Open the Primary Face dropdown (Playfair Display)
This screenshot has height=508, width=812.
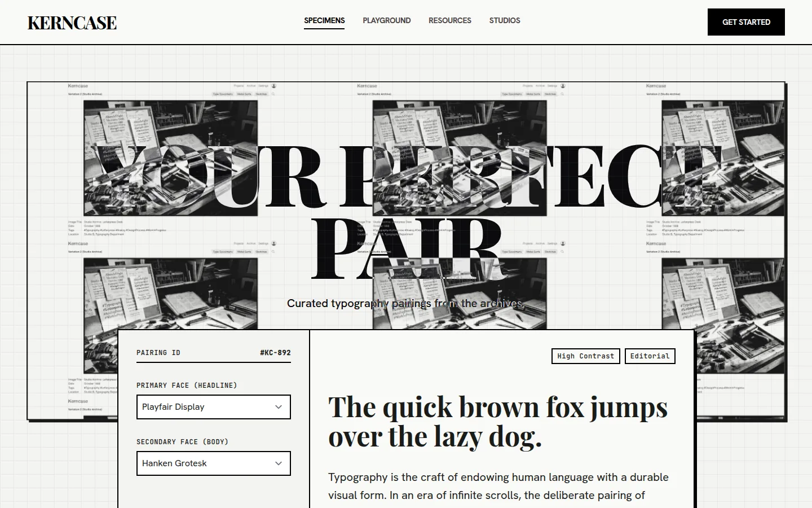(214, 407)
